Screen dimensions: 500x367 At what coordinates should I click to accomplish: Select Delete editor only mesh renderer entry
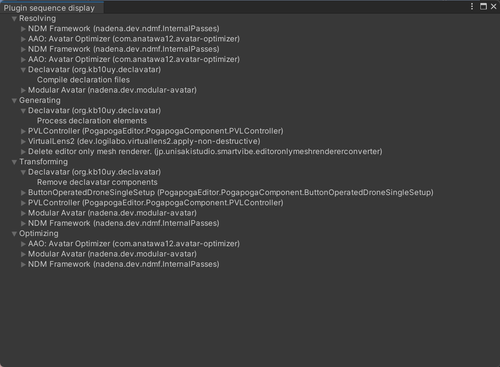click(x=205, y=152)
